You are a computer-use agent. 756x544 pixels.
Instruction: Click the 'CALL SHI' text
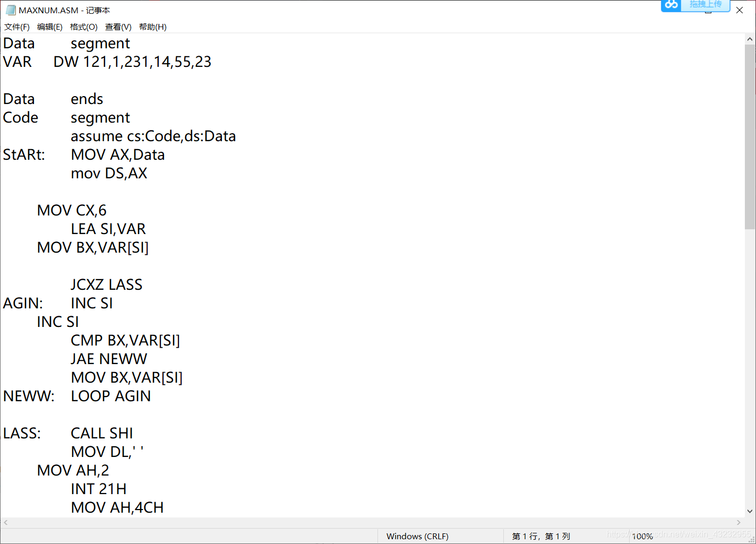102,434
